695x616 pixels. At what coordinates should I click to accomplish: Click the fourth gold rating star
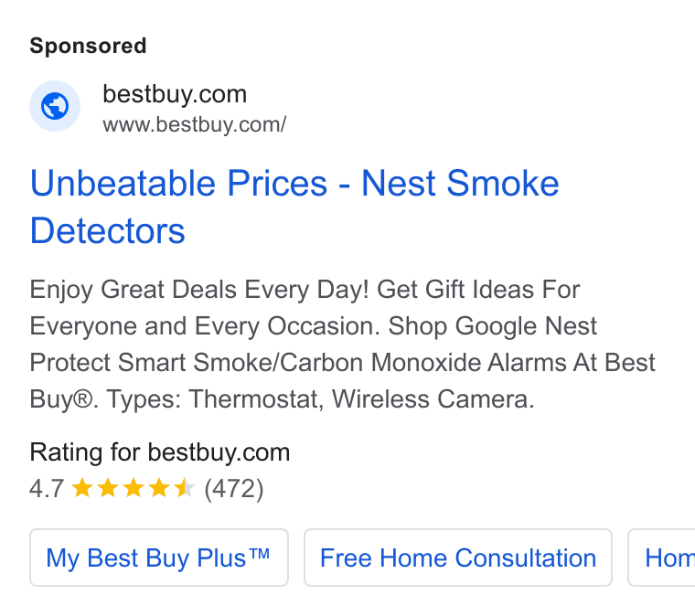coord(159,488)
